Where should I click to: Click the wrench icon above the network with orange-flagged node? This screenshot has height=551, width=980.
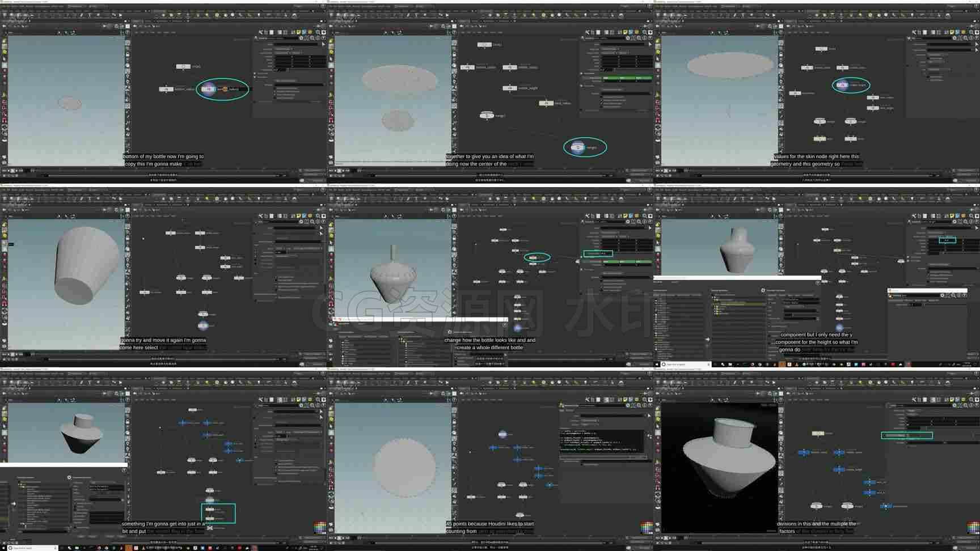click(x=261, y=32)
